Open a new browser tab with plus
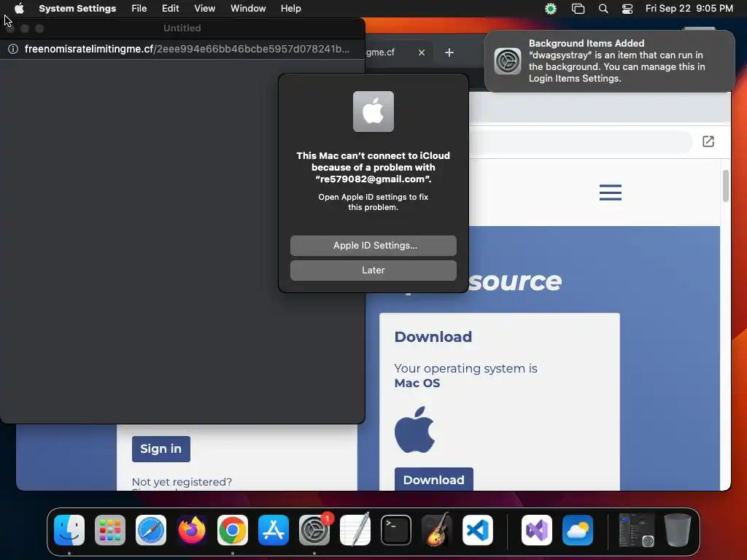This screenshot has width=747, height=560. click(x=449, y=52)
